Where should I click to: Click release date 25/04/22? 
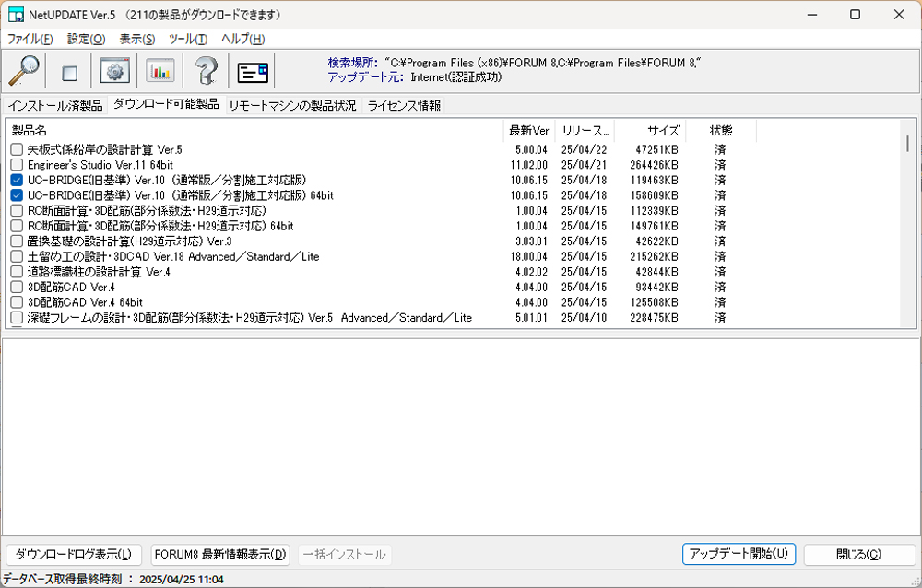[584, 149]
